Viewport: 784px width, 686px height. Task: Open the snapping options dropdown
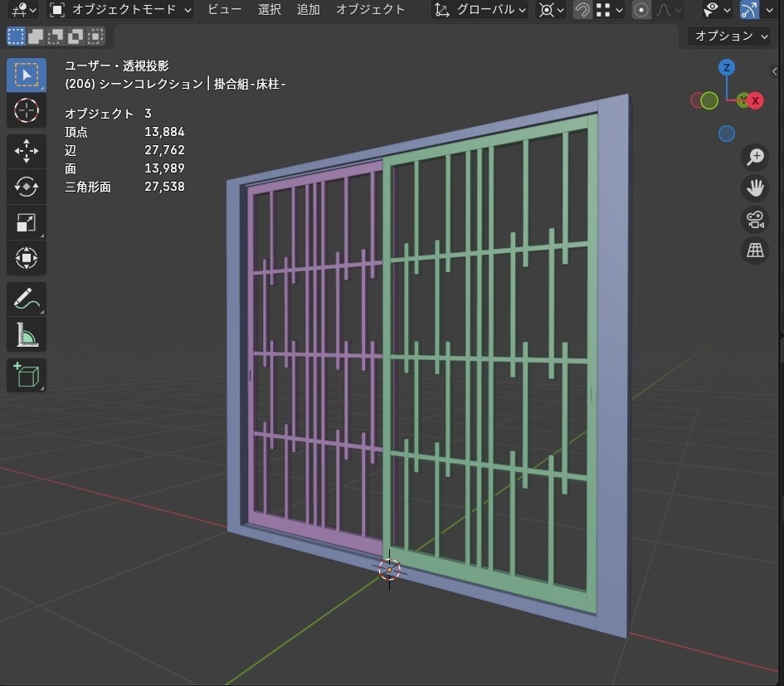(x=610, y=9)
